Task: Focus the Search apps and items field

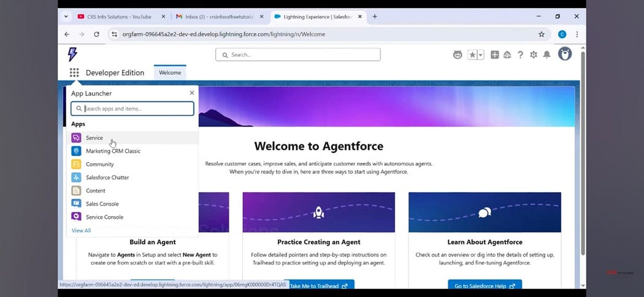Action: pyautogui.click(x=132, y=109)
